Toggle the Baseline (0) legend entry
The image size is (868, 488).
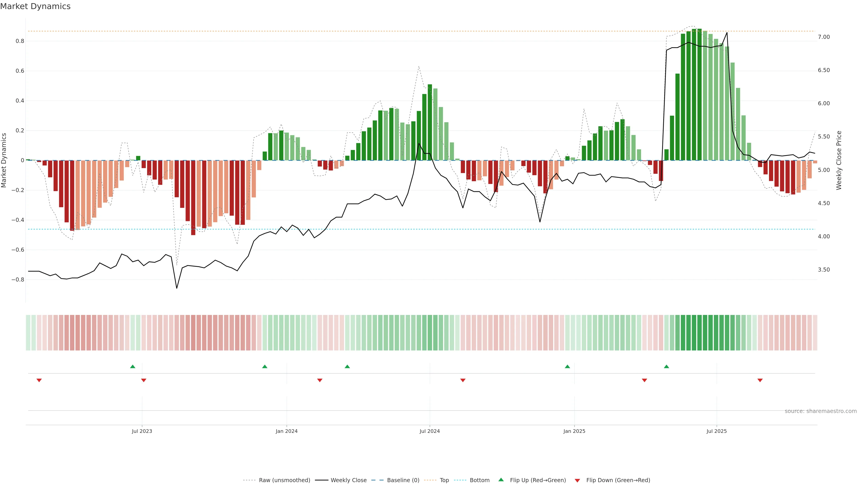pyautogui.click(x=403, y=480)
